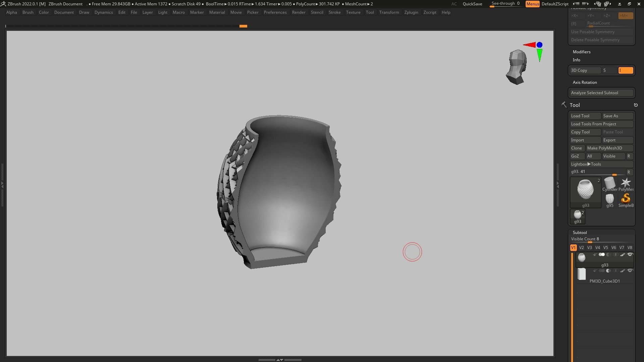Select the SimpleBrush tool icon
The height and width of the screenshot is (362, 644).
pos(626,200)
